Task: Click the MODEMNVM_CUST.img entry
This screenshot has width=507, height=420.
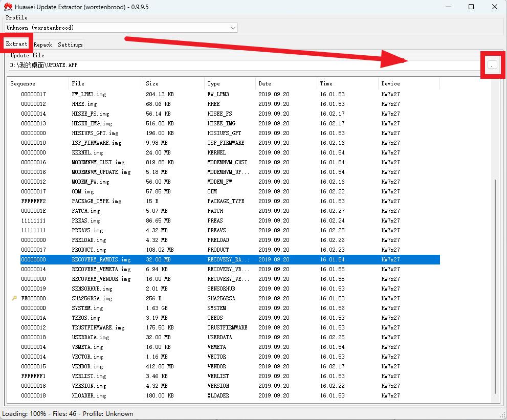Action: pos(230,162)
